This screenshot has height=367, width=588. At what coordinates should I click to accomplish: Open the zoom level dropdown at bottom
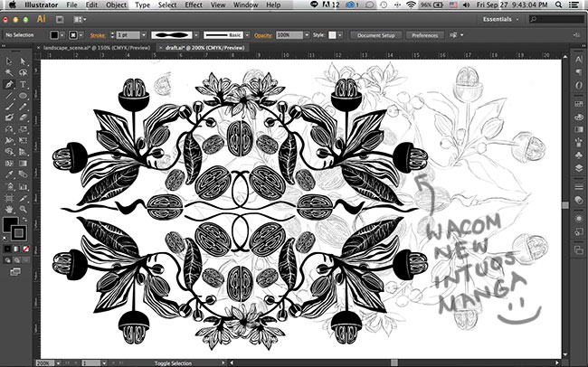(58, 363)
